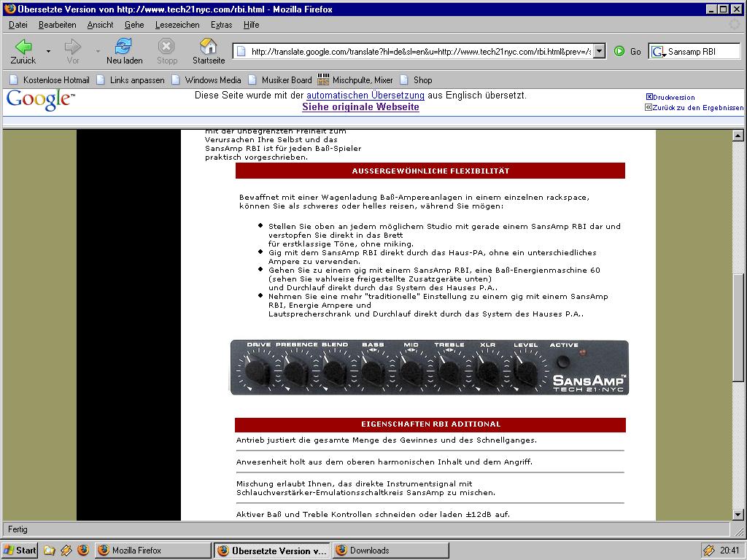Click the EIGENSCHAFTEN RBI ADITIONAL heading

pos(430,424)
